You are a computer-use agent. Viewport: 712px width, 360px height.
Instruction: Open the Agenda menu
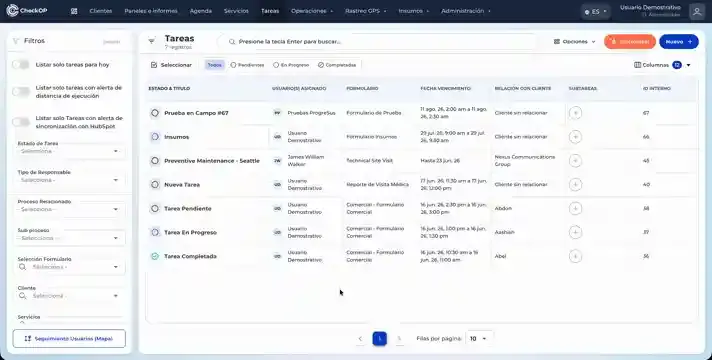201,11
